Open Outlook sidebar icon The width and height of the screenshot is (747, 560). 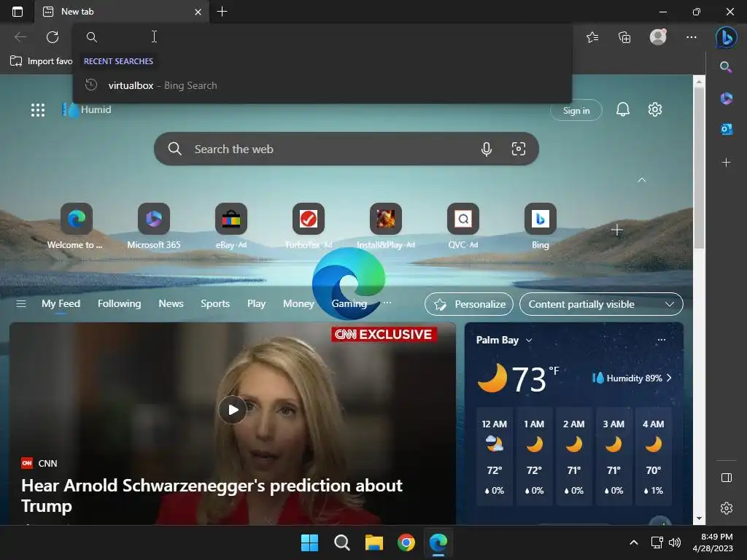726,129
